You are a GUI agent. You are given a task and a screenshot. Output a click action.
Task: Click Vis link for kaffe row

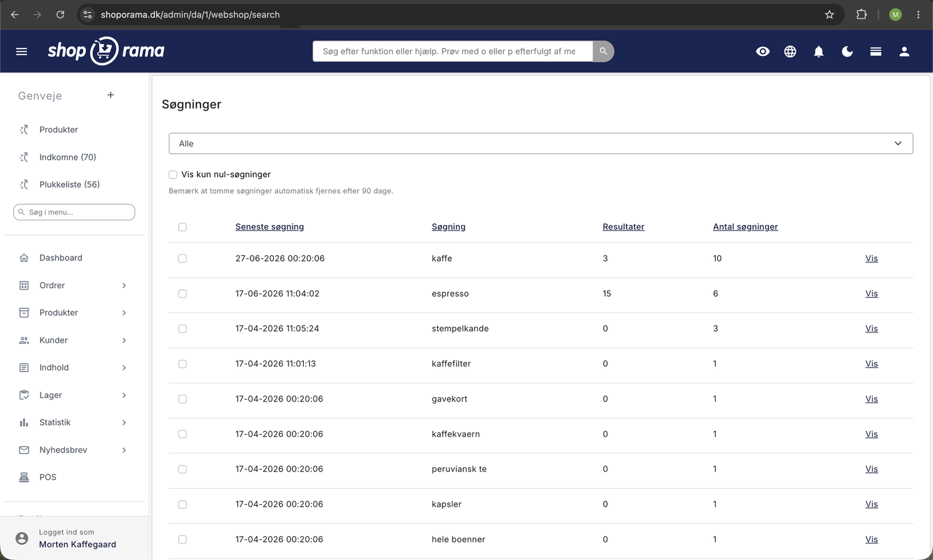(x=871, y=258)
